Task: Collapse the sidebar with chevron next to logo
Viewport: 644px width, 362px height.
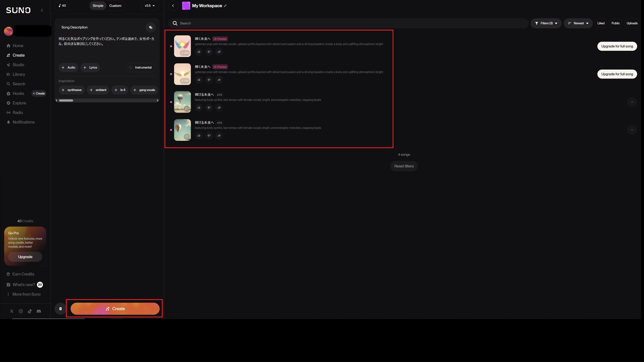Action: [x=42, y=10]
